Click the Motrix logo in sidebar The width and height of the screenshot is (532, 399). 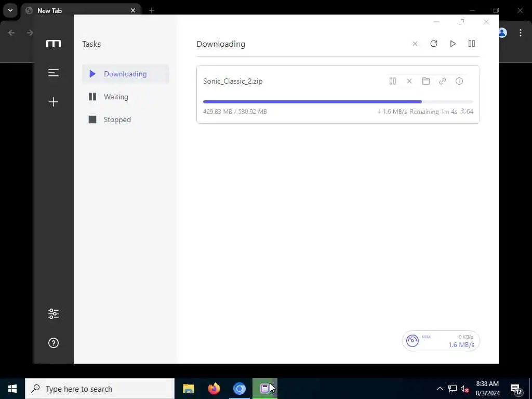click(54, 44)
